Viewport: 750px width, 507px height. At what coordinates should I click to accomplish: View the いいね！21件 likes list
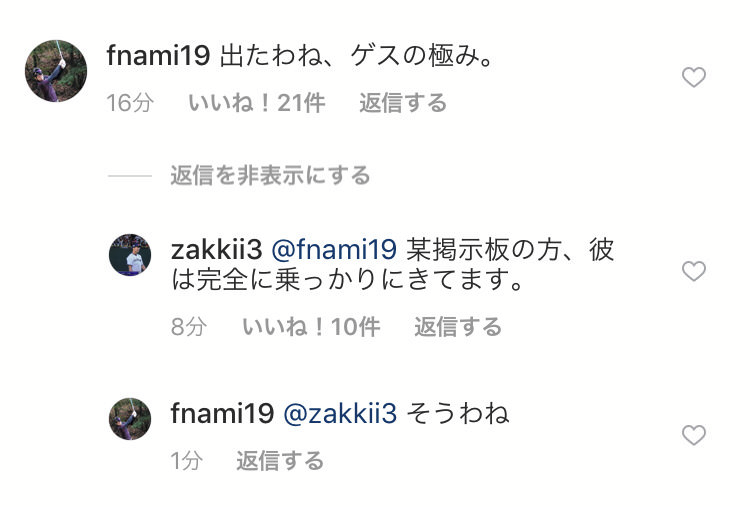click(257, 103)
